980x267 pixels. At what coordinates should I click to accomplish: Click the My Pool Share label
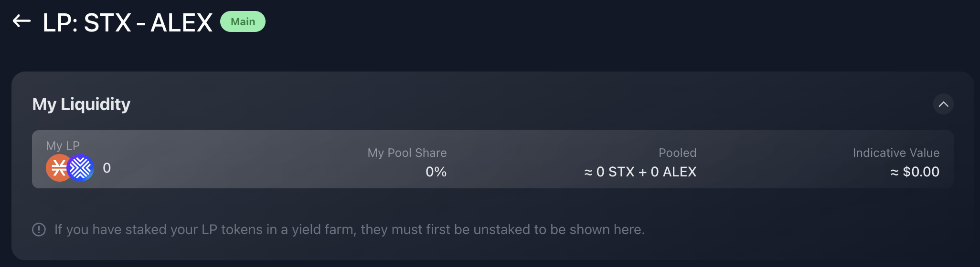tap(407, 153)
